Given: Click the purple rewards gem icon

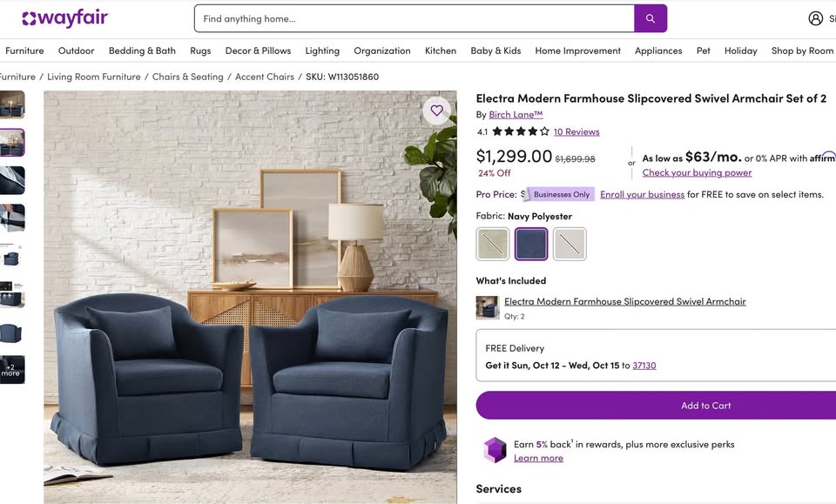Looking at the screenshot, I should [x=495, y=450].
